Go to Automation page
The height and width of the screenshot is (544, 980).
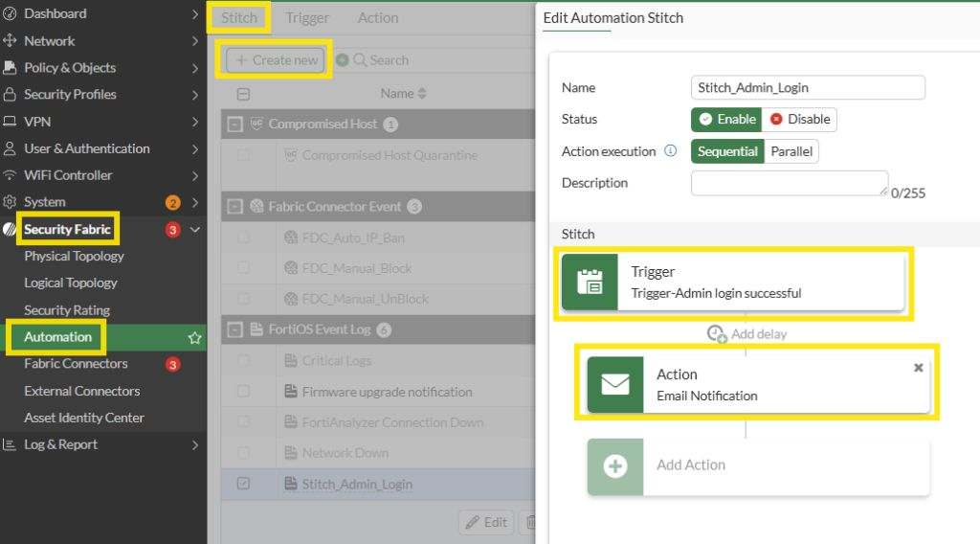pos(57,337)
